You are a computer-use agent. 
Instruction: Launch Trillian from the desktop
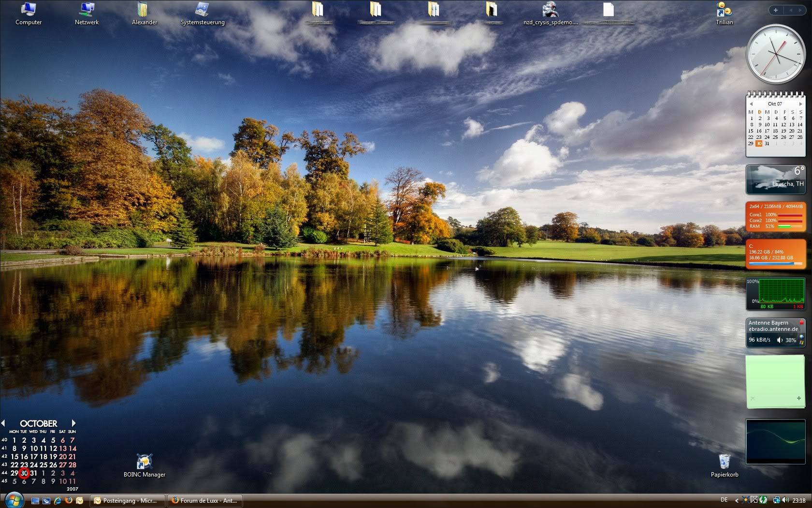[x=724, y=10]
